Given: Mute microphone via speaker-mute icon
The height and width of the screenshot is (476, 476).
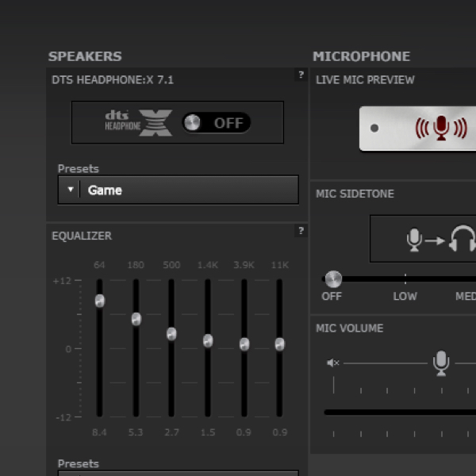Looking at the screenshot, I should [x=332, y=363].
